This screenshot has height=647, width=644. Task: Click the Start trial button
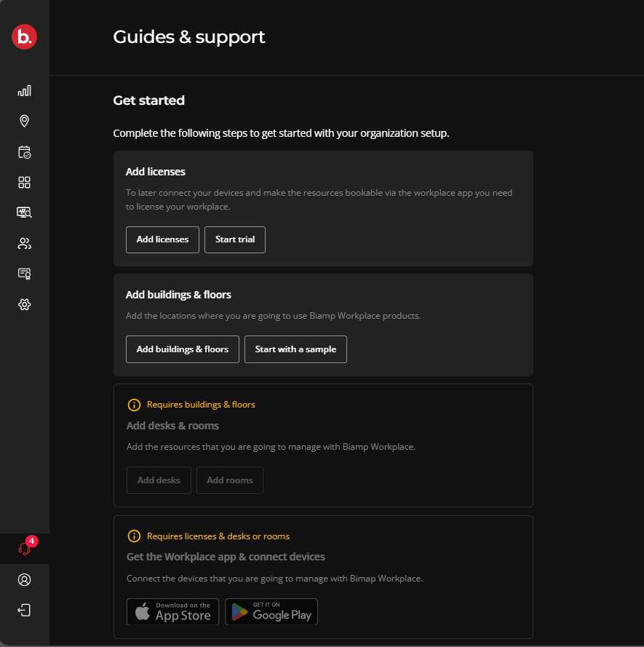coord(235,239)
